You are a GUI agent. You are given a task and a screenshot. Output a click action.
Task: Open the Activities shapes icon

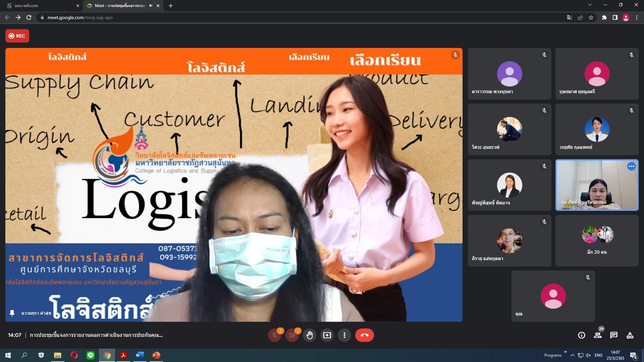[630, 335]
